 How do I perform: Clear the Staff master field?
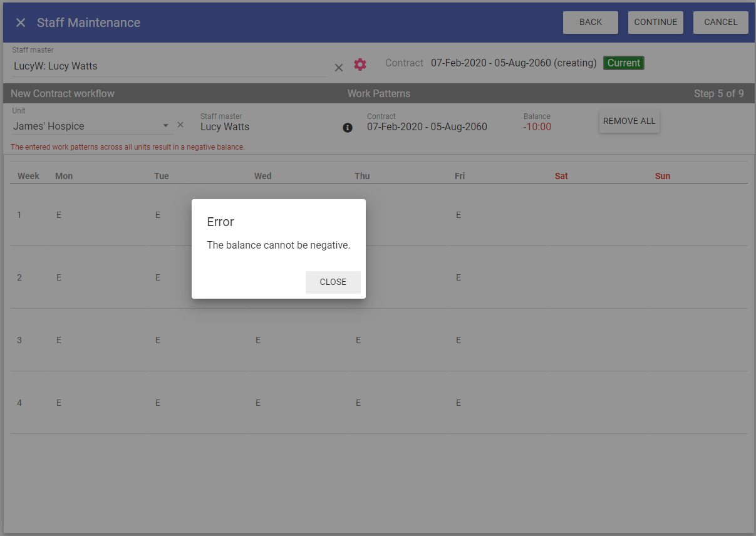click(x=339, y=67)
